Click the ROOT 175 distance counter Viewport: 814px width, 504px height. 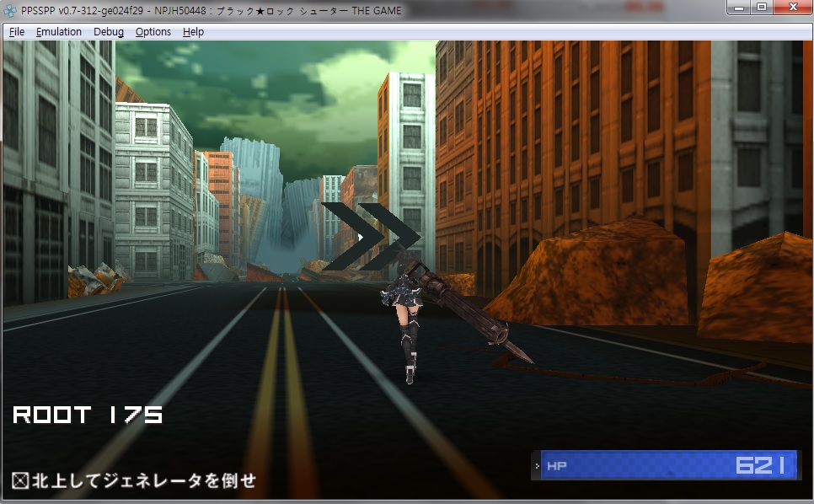click(x=88, y=415)
